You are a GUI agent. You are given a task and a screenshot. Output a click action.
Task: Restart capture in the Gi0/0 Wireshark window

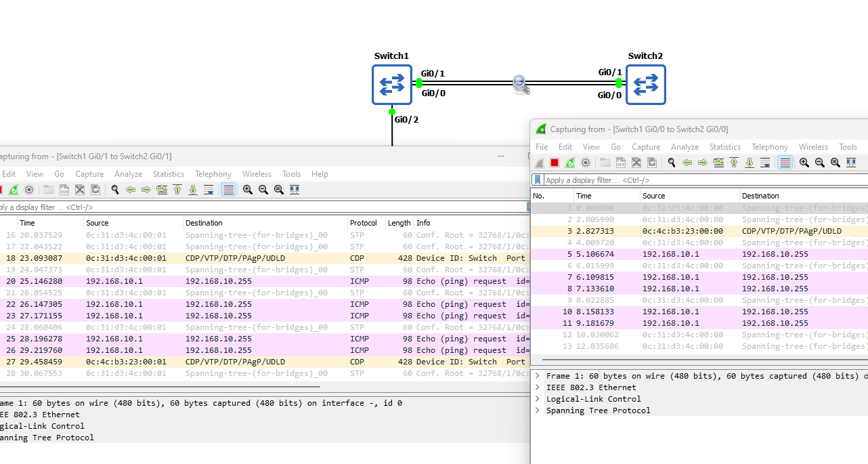click(x=570, y=163)
